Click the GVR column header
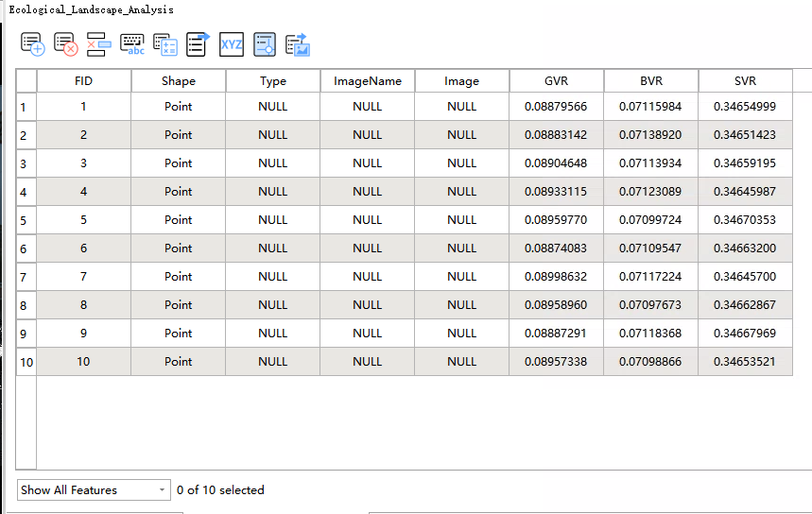The image size is (812, 514). [x=556, y=81]
